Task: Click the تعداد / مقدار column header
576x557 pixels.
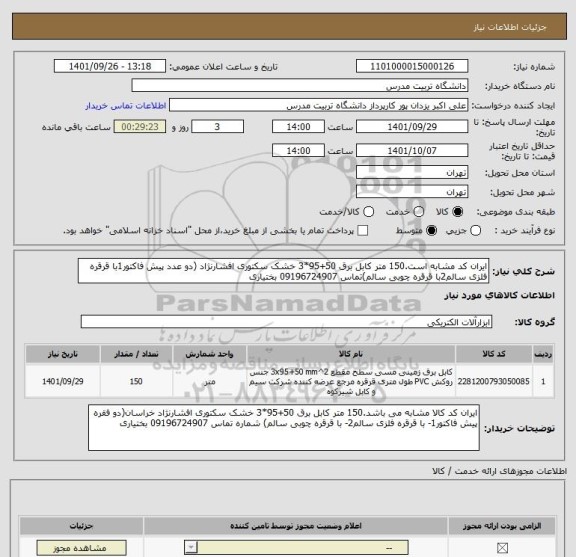Action: (136, 354)
